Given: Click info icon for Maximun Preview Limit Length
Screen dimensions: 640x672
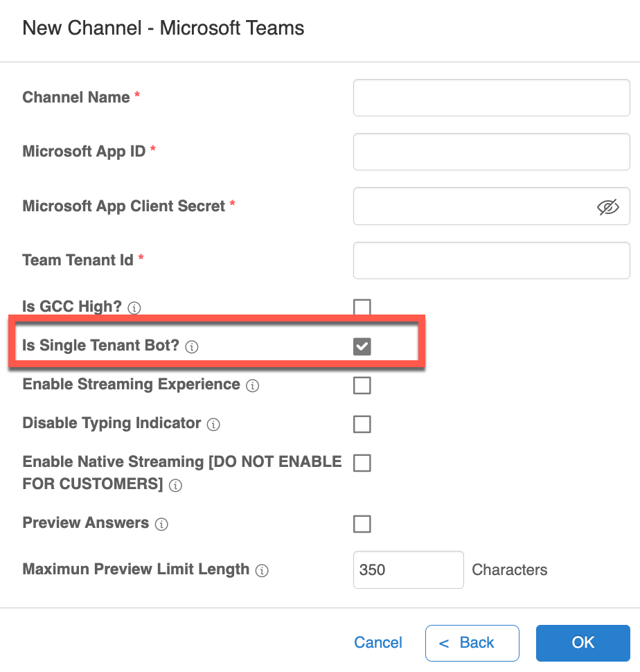Looking at the screenshot, I should click(x=262, y=571).
